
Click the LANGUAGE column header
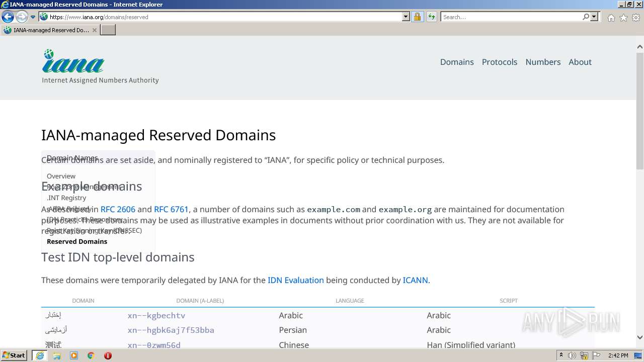(350, 301)
